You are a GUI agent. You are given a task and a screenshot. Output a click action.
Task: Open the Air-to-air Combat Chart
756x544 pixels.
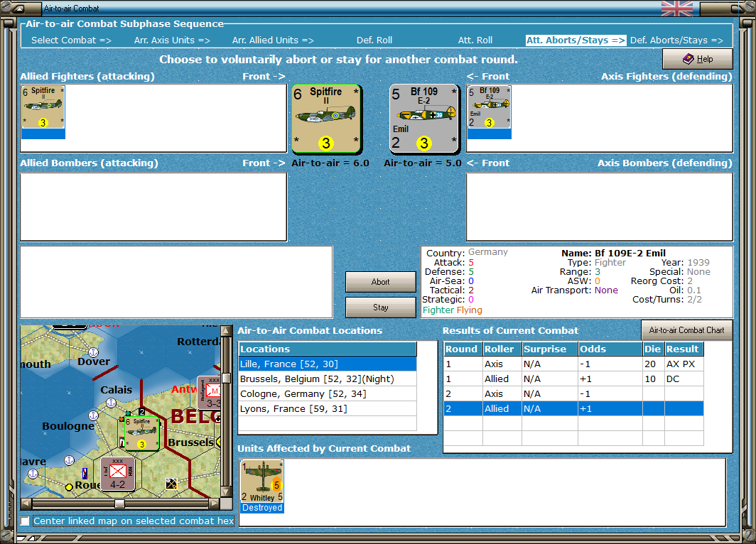coord(686,330)
